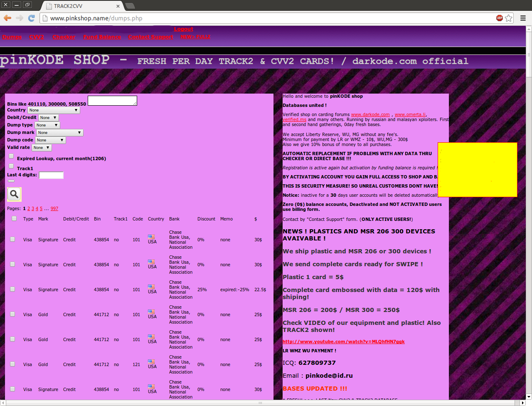
Task: Tick the Expired Lookup checkbox
Action: tap(12, 156)
